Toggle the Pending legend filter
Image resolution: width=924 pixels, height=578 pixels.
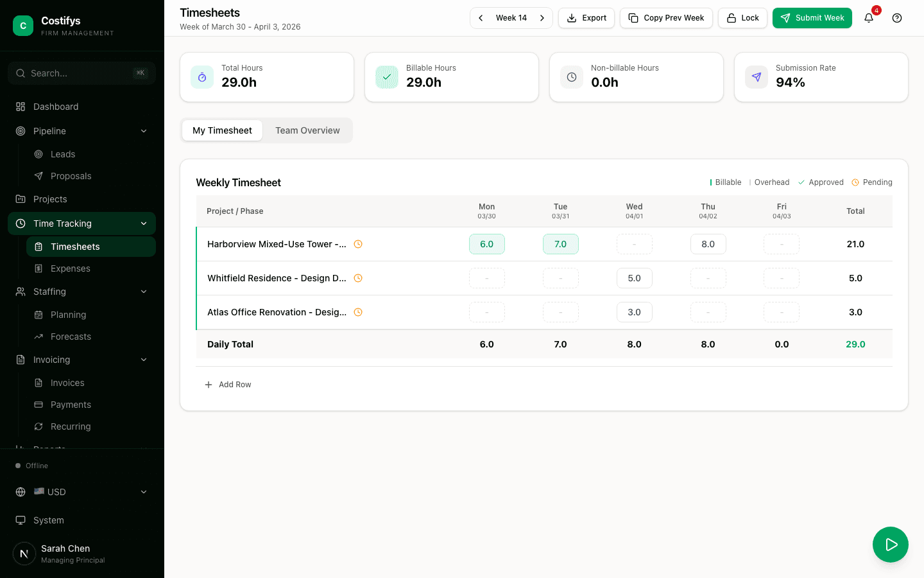[872, 182]
